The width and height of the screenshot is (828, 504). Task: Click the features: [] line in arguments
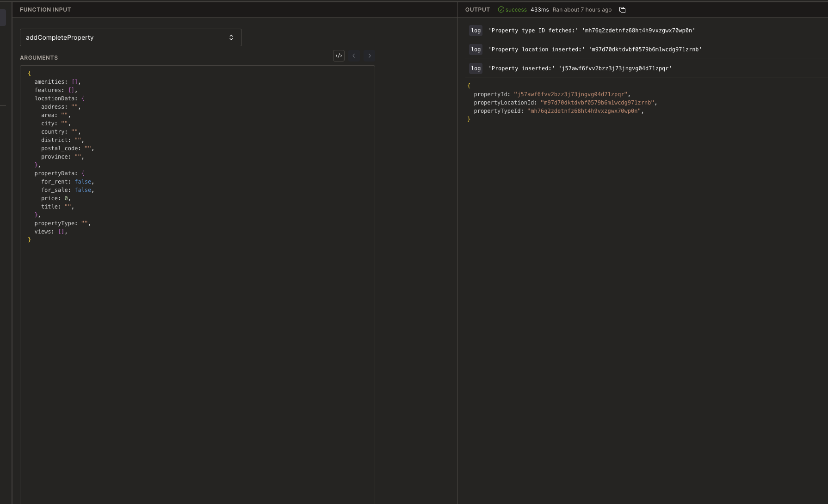pyautogui.click(x=56, y=90)
